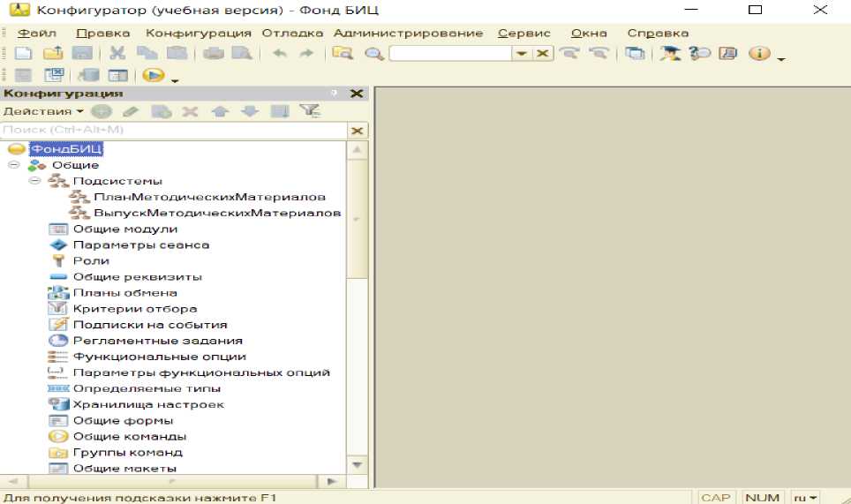
Task: Collapse the Подсистемы tree node
Action: (34, 181)
